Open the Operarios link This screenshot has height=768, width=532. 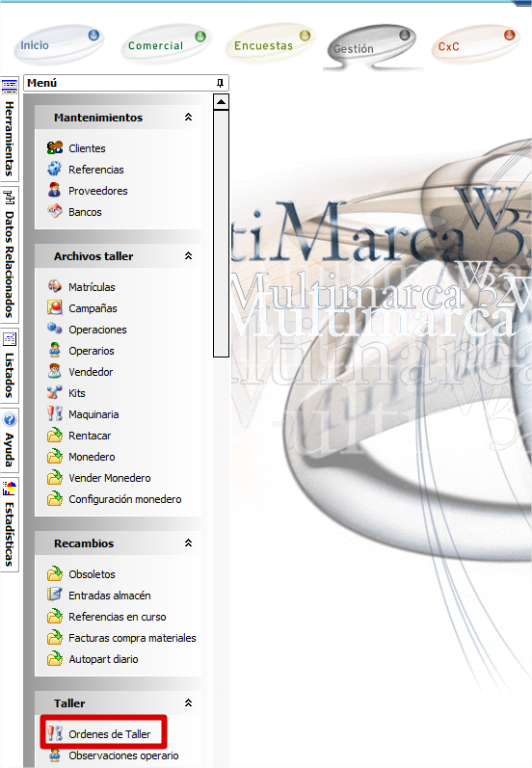(92, 351)
